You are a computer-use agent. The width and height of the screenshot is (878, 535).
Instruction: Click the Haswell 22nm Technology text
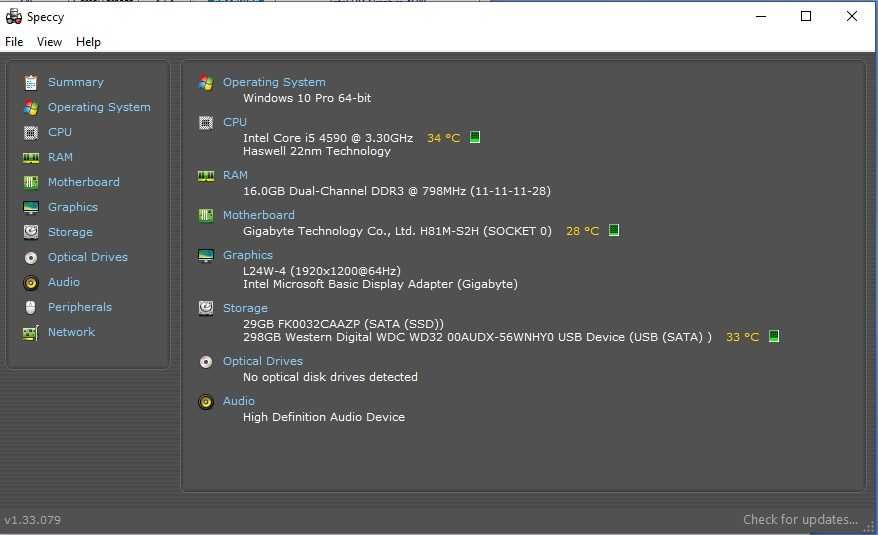pos(317,151)
